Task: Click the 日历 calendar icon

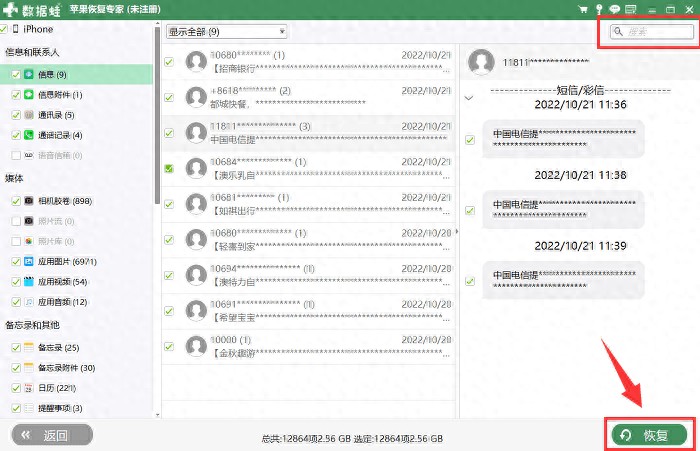Action: (29, 388)
